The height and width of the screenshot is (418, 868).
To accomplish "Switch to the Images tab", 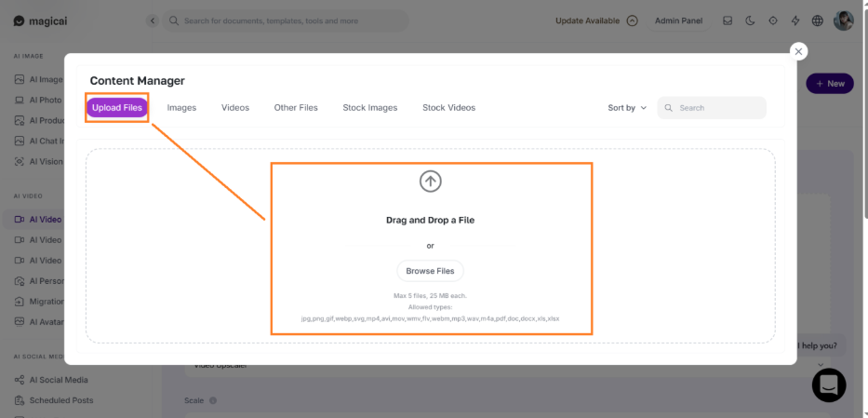I will (181, 108).
